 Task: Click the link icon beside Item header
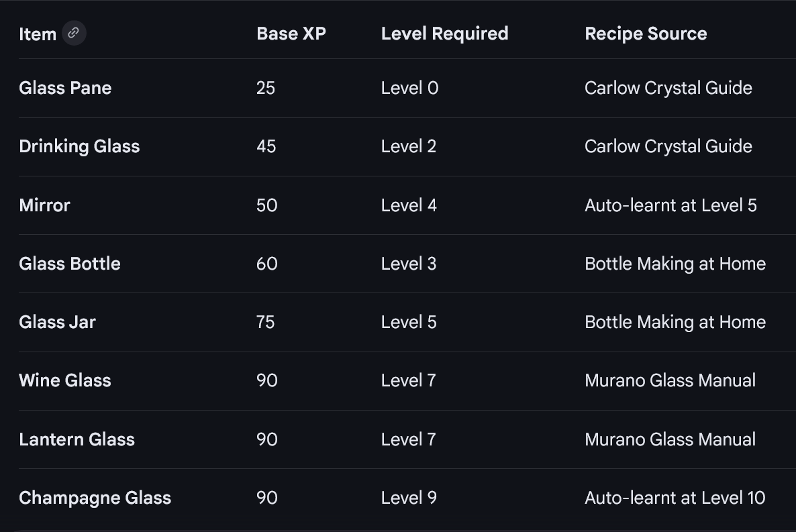(74, 33)
